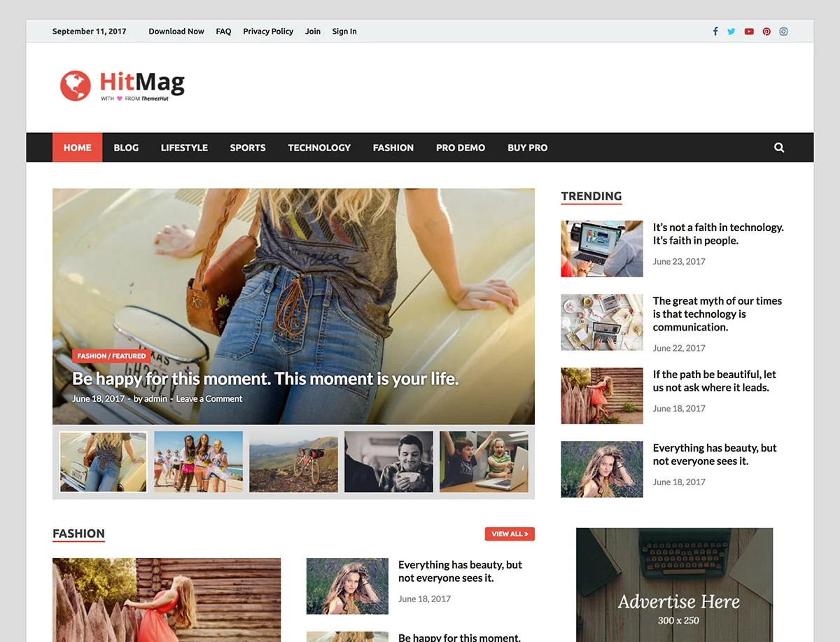Click the Twitter bird icon
The image size is (840, 642).
click(x=731, y=32)
